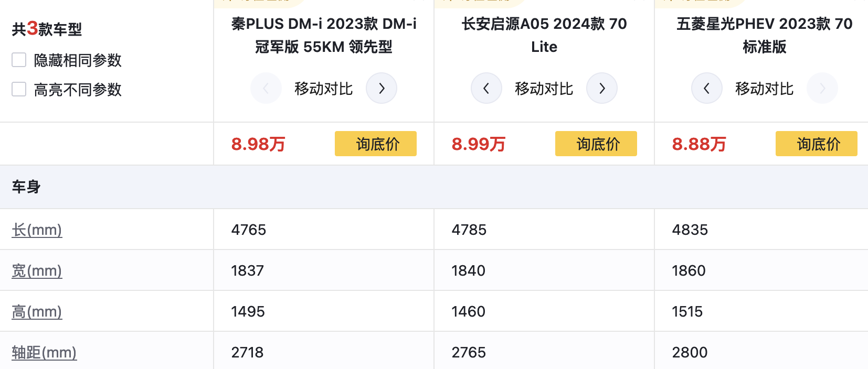Move 五菱星光PHEV column left with arrow
The height and width of the screenshot is (369, 868).
click(707, 88)
